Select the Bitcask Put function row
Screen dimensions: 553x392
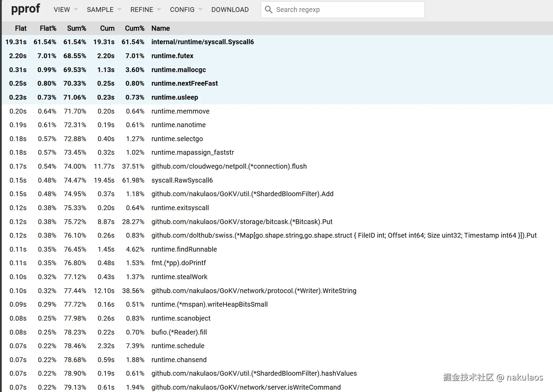[242, 222]
